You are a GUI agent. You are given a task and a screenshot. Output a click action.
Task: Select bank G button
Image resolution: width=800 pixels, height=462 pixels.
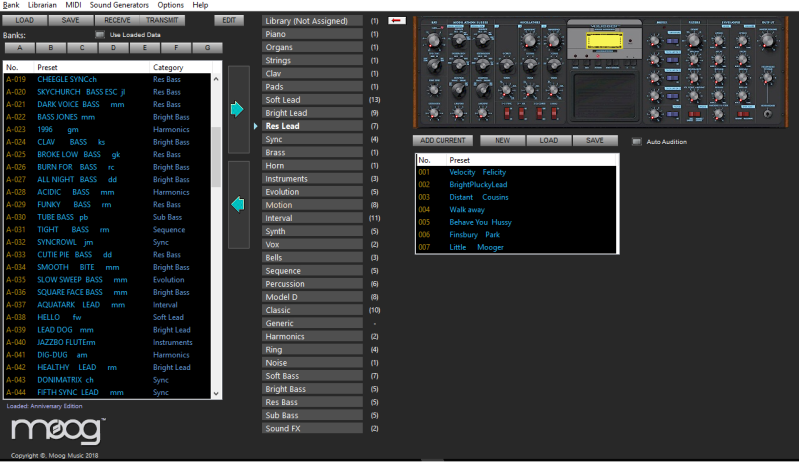(207, 47)
